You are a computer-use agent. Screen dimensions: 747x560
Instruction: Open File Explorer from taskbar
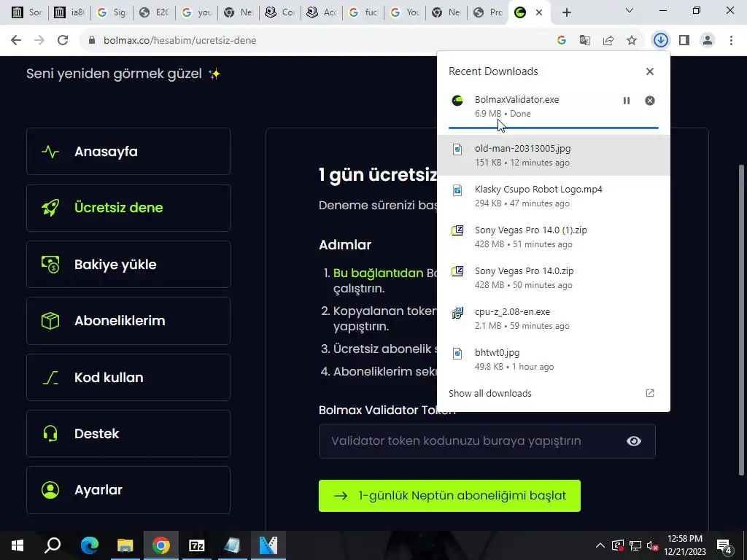pos(125,545)
